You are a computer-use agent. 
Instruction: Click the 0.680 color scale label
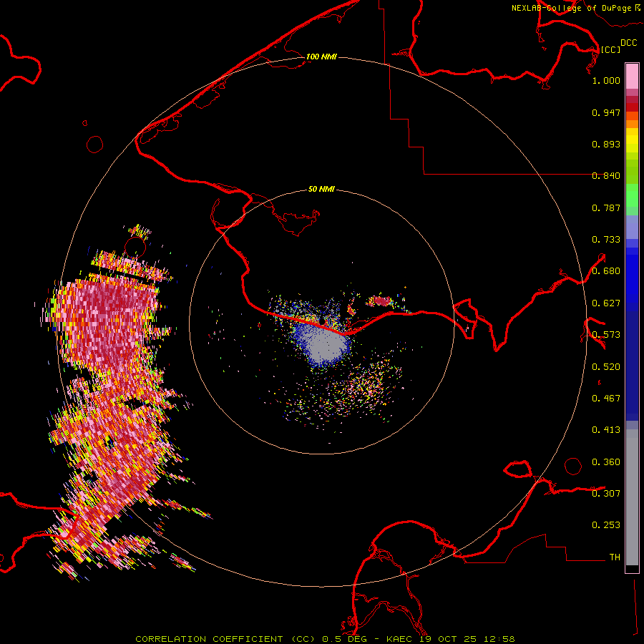point(606,271)
